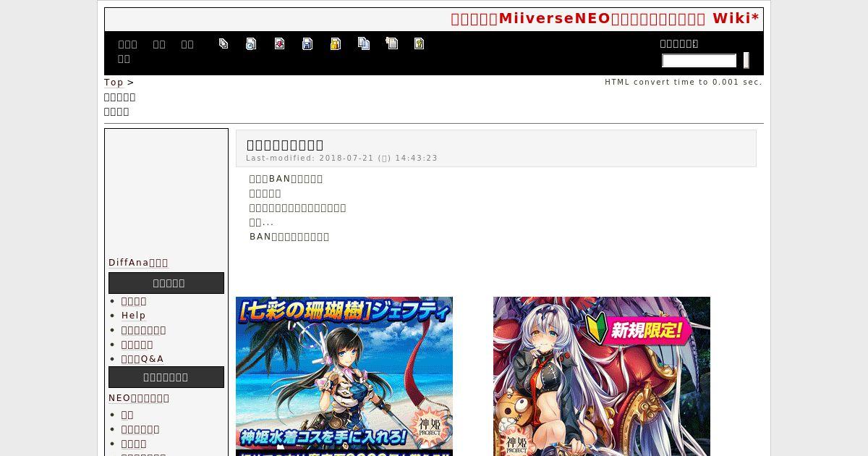Screen dimensions: 868x456
Task: Click the reload page icon with blue arrow
Action: pyautogui.click(x=251, y=43)
